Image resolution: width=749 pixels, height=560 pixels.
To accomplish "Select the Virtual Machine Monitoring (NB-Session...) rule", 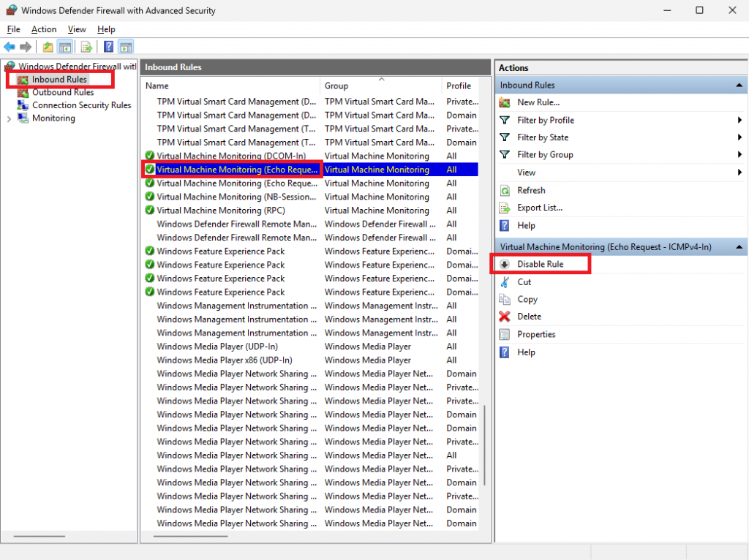I will [x=236, y=197].
